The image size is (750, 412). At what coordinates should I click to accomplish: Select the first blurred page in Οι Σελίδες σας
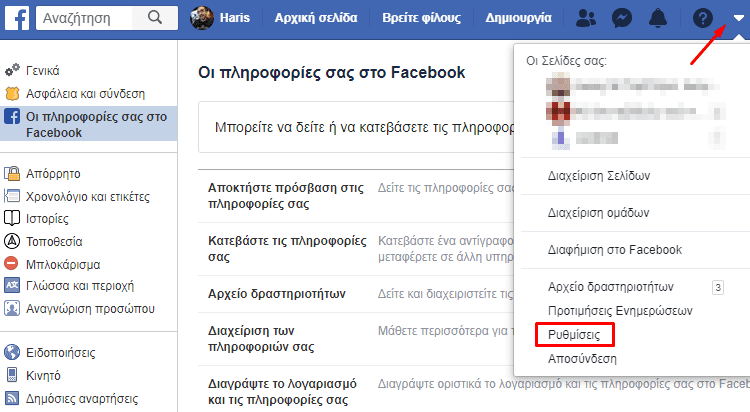click(x=635, y=87)
